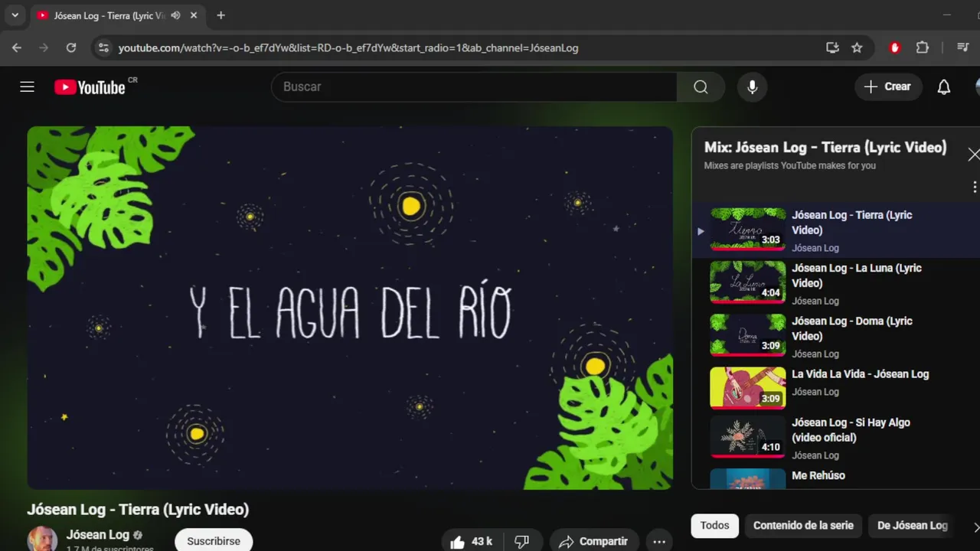Select the Todos filter chip

coord(714,526)
